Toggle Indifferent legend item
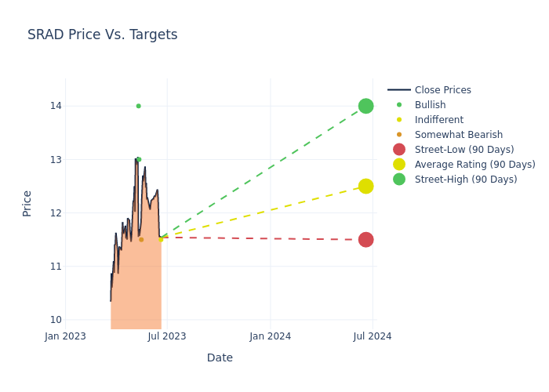Viewport: 549px width, 392px height. [438, 120]
